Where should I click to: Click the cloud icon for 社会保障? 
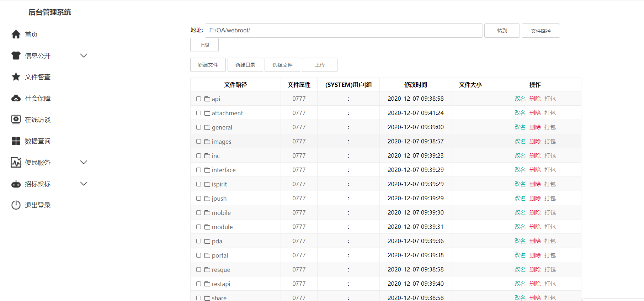[16, 98]
